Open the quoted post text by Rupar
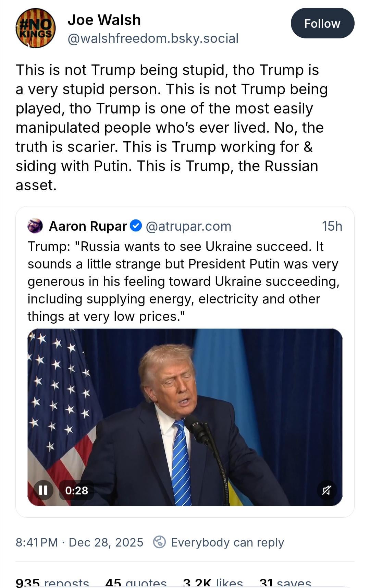 [184, 281]
